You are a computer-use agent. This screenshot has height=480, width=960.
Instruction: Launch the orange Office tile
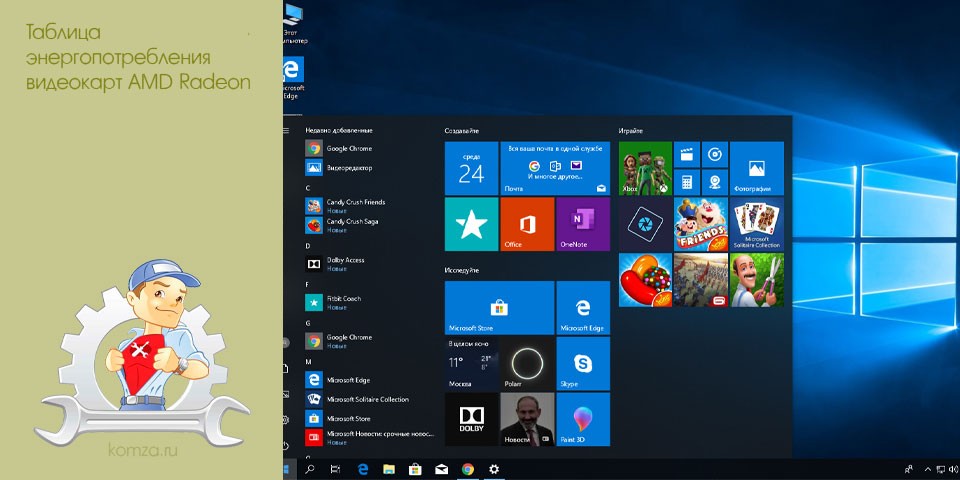coord(527,224)
